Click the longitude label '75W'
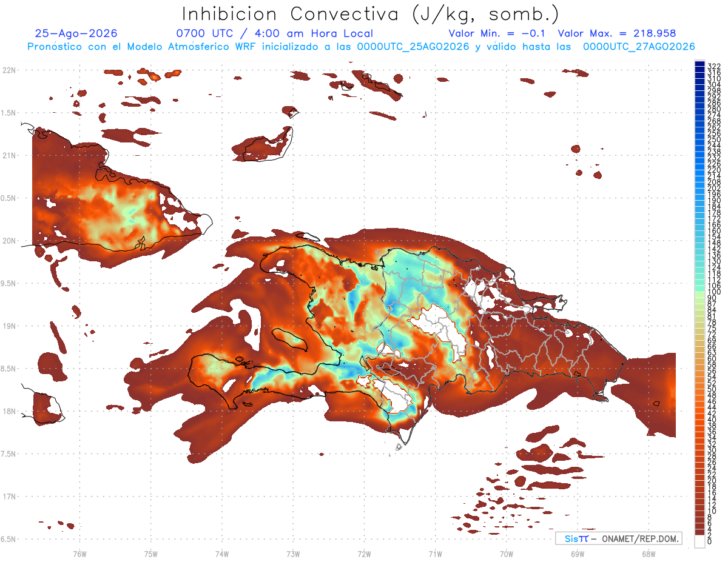This screenshot has width=728, height=562. pos(150,554)
